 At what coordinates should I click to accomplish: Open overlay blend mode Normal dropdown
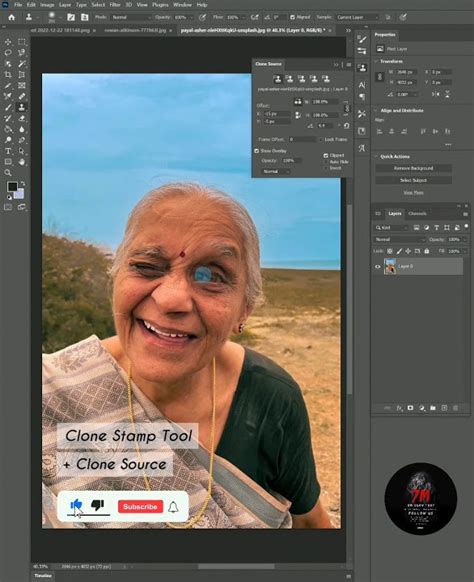point(276,171)
